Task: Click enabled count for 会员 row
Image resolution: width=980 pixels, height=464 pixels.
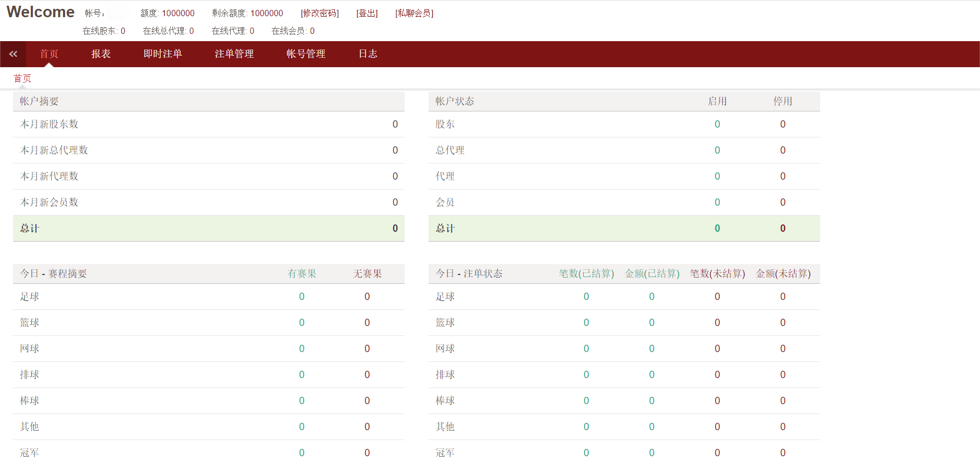Action: [x=717, y=203]
